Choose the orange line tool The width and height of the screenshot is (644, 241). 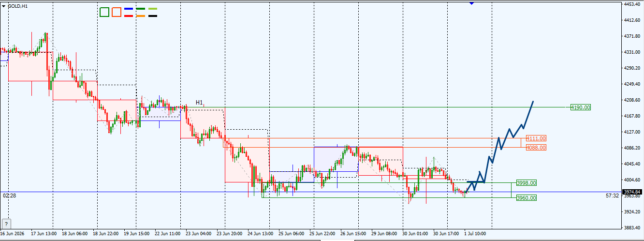[141, 16]
